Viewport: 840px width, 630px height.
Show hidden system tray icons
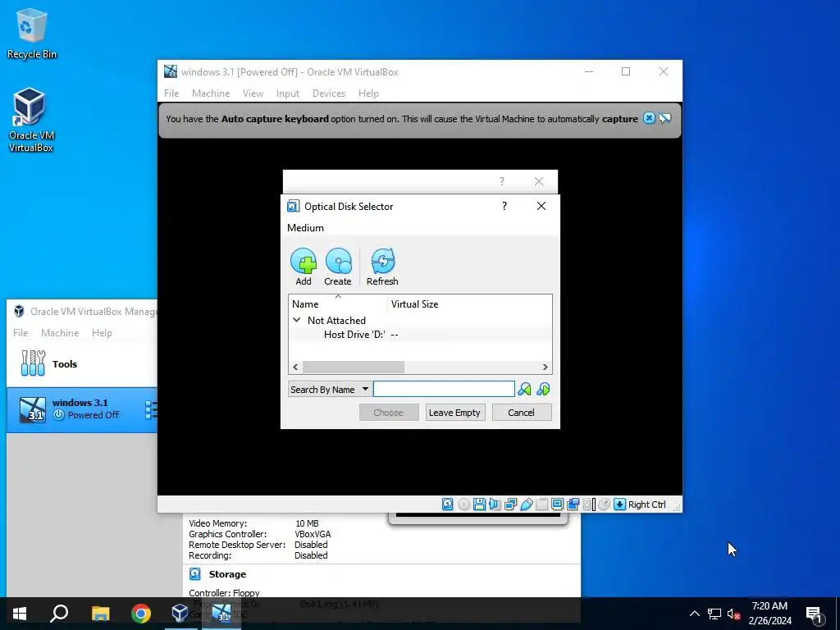(694, 614)
